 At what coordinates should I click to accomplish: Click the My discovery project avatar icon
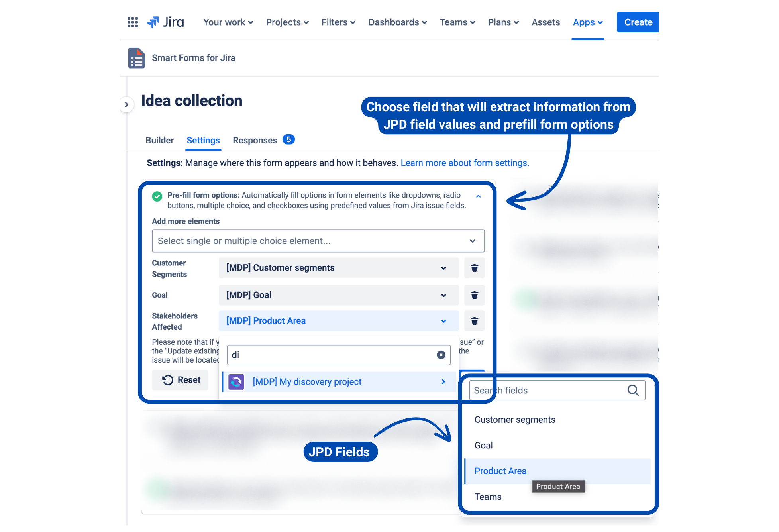(235, 381)
